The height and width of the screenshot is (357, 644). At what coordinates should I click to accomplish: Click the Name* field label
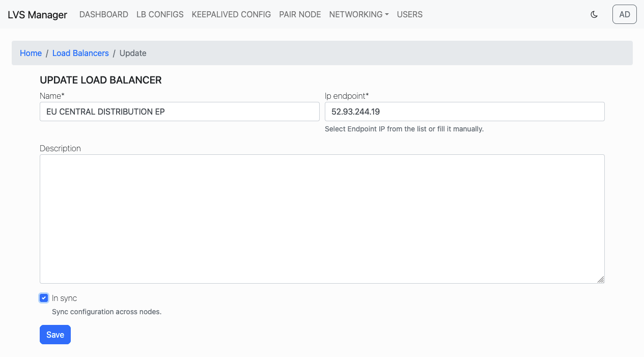click(x=52, y=96)
